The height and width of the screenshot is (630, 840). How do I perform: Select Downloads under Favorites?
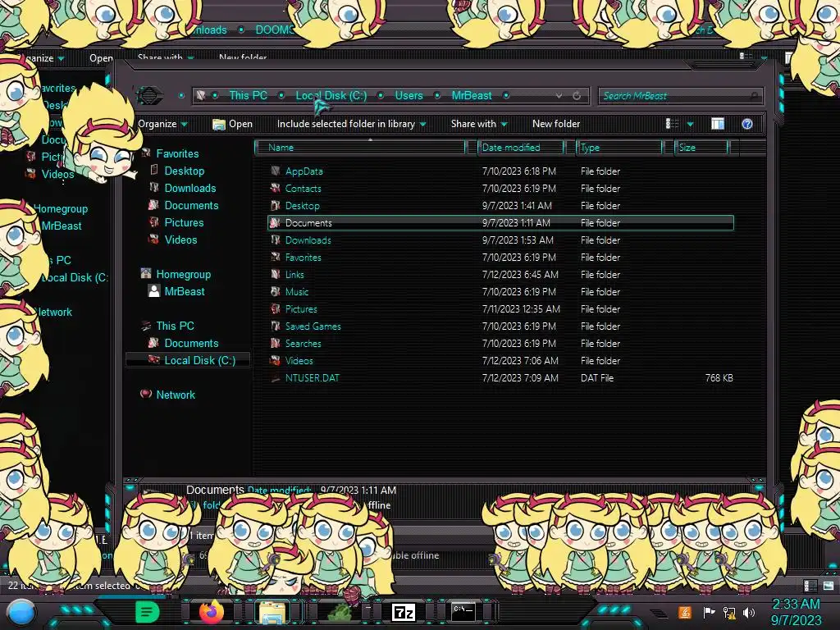coord(190,188)
